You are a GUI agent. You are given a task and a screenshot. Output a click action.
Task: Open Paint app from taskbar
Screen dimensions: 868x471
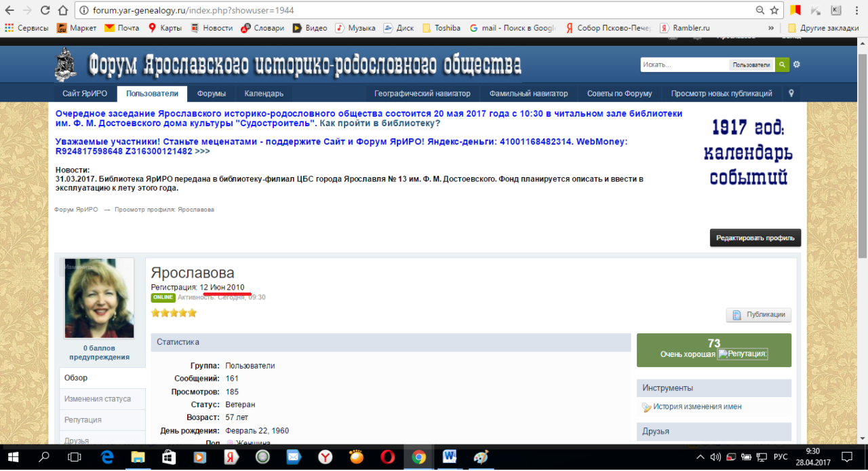coord(481,457)
